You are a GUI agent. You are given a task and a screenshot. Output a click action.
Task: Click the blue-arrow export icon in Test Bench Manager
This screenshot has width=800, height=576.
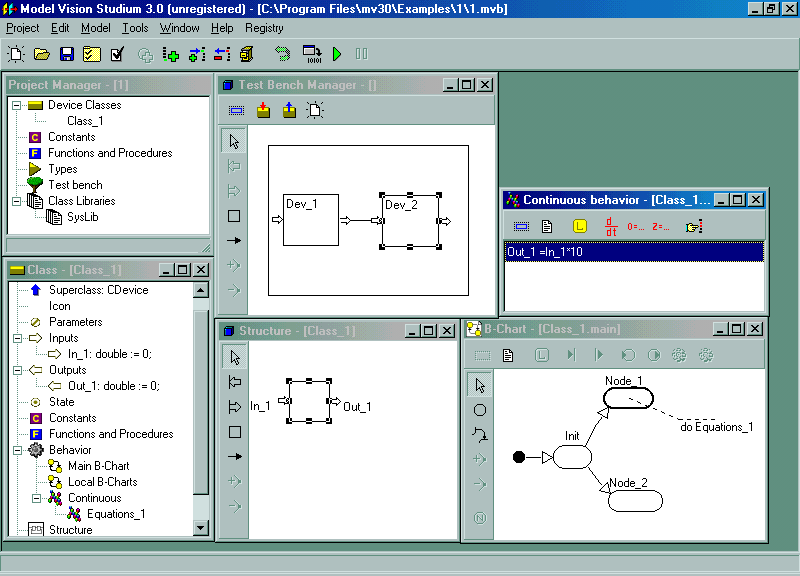[289, 110]
